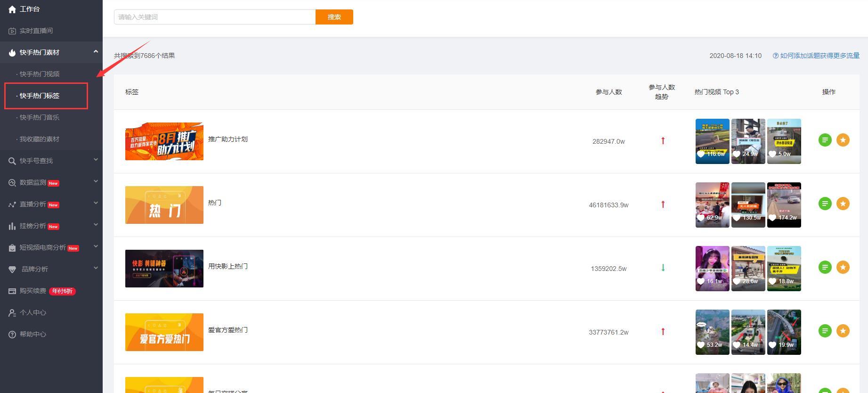Expand the 快手号查找 menu
This screenshot has width=868, height=393.
[51, 161]
